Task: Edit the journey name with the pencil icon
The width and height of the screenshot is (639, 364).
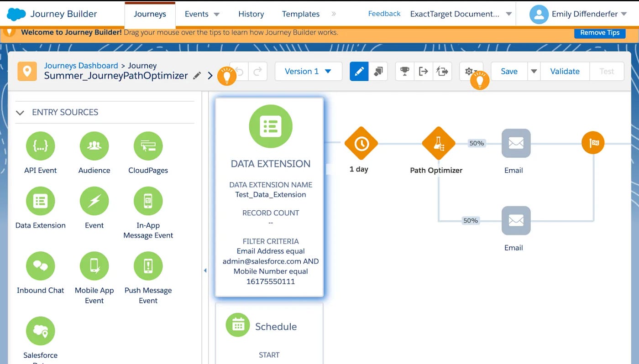Action: 197,76
